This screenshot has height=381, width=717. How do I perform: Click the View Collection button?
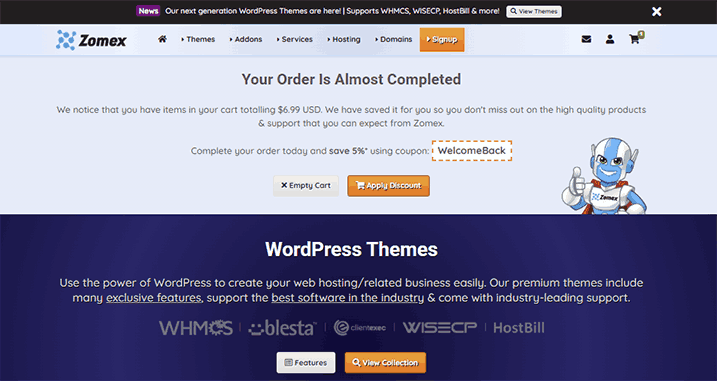coord(385,363)
